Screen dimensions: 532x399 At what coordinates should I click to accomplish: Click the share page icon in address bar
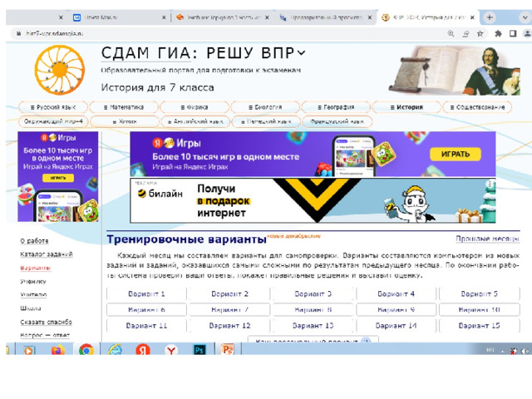(465, 33)
